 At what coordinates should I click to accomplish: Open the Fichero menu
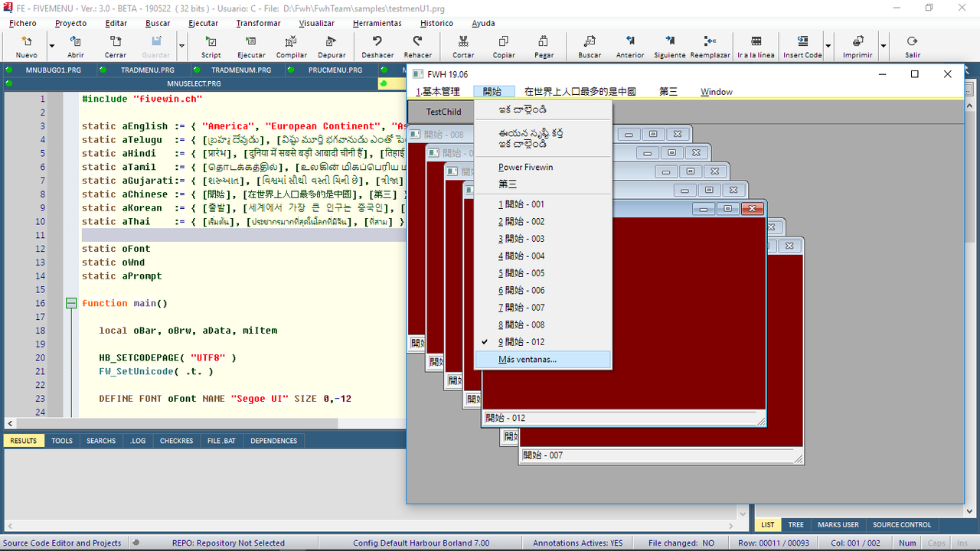23,23
